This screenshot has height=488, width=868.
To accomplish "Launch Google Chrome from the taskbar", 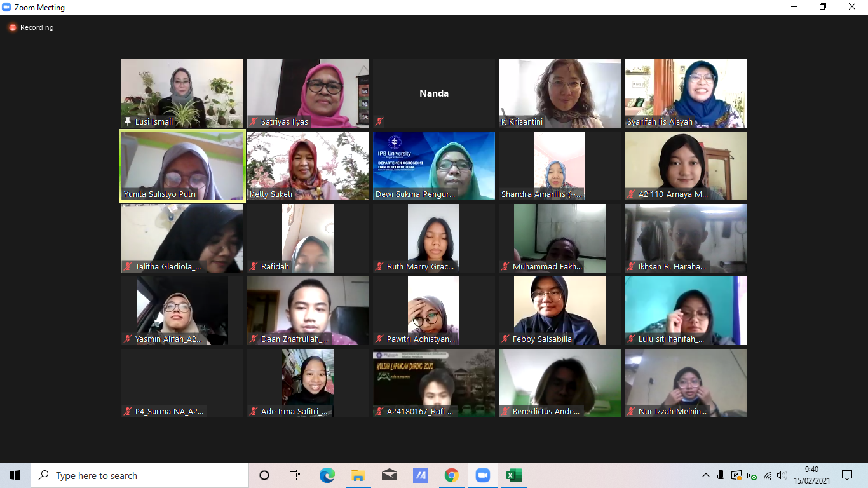I will [x=451, y=475].
